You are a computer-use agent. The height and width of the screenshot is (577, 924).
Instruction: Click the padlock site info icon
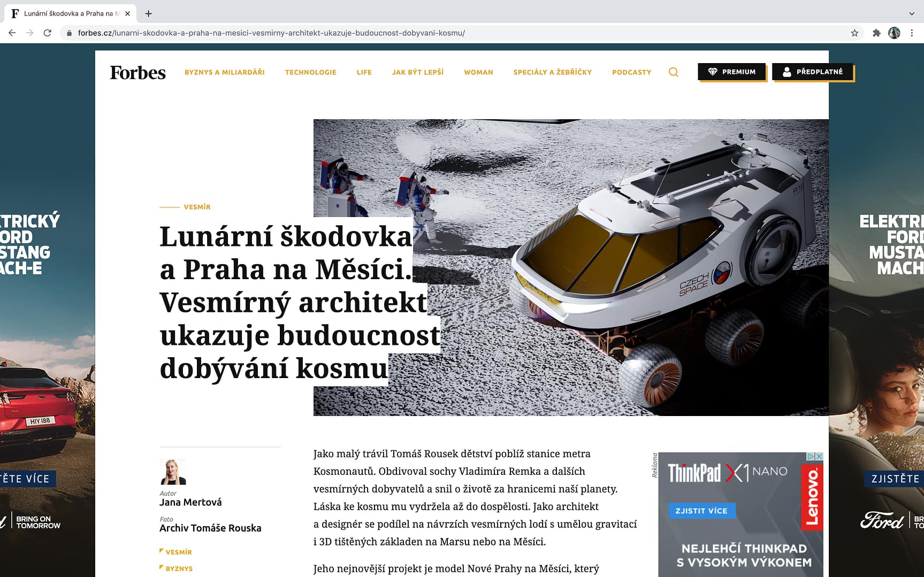point(69,33)
